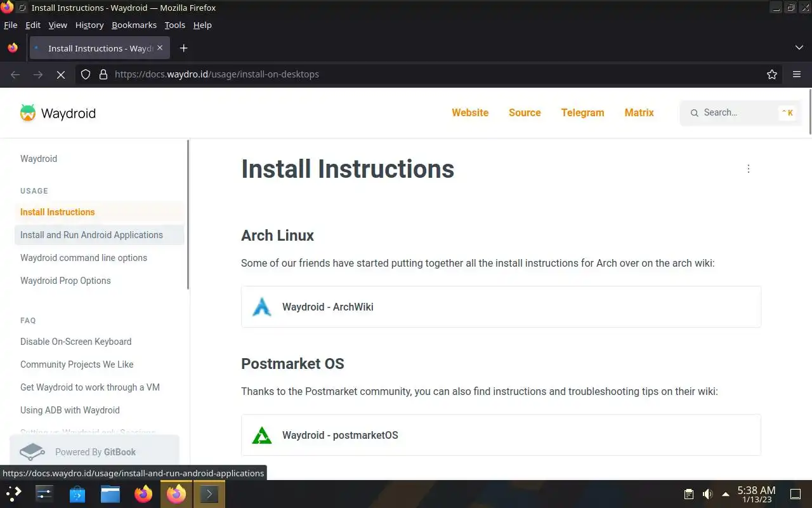Bookmark this page with the star
Image resolution: width=812 pixels, height=508 pixels.
point(772,74)
